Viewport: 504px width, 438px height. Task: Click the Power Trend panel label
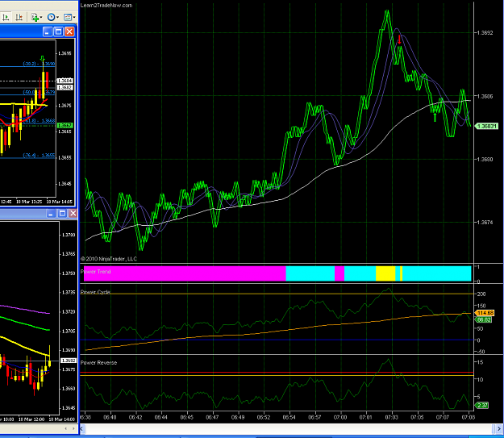point(95,271)
